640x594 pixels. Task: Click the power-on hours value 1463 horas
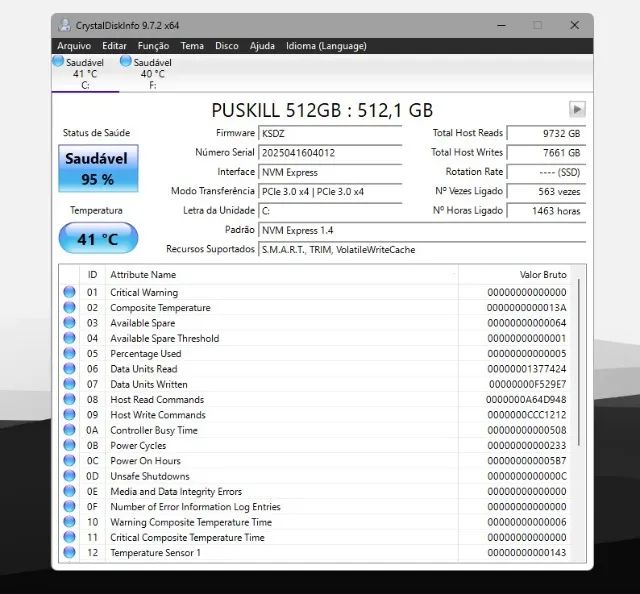(546, 211)
